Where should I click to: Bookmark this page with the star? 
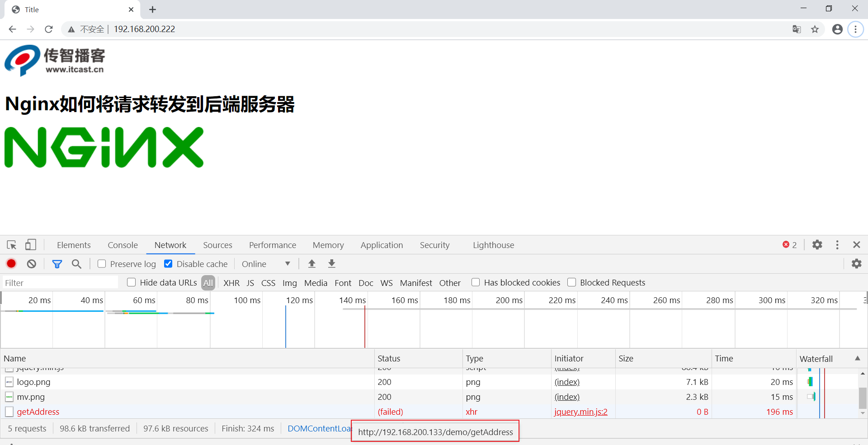pos(815,29)
